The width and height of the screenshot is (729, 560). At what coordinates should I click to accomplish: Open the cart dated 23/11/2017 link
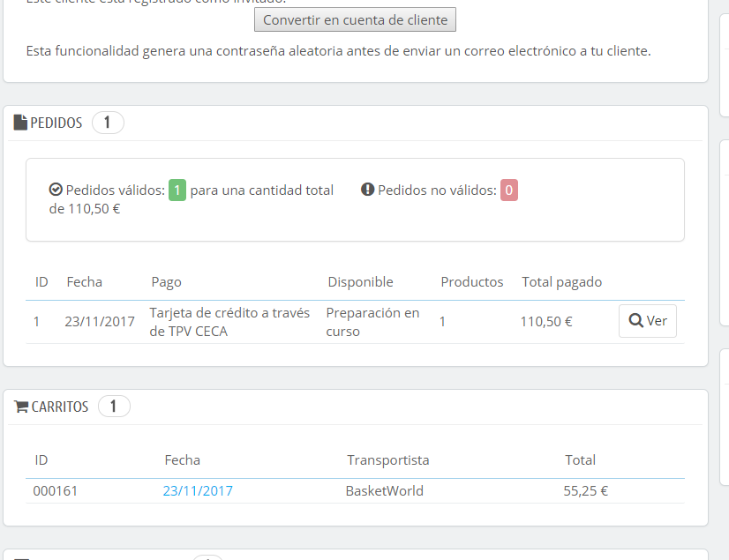[x=198, y=491]
